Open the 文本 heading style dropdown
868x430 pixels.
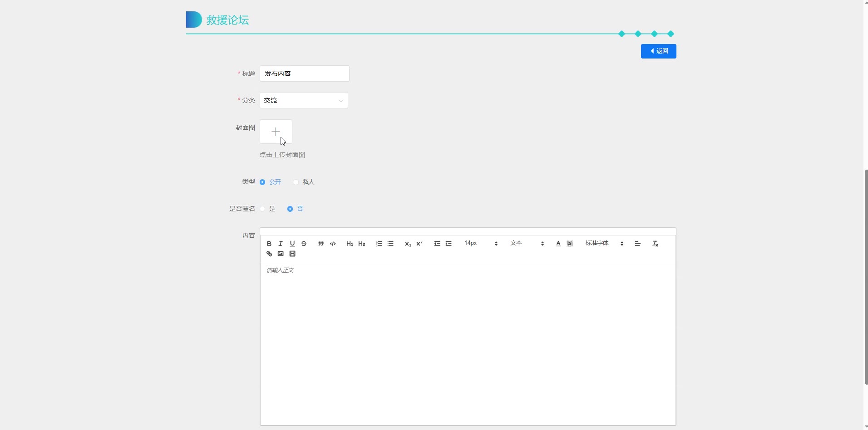click(527, 243)
